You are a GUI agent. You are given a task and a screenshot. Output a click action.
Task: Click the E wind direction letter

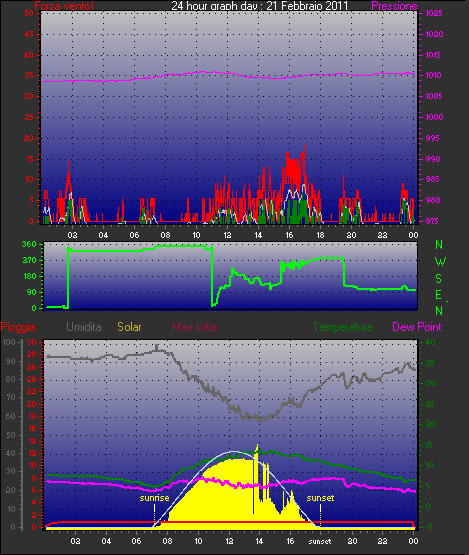(438, 294)
